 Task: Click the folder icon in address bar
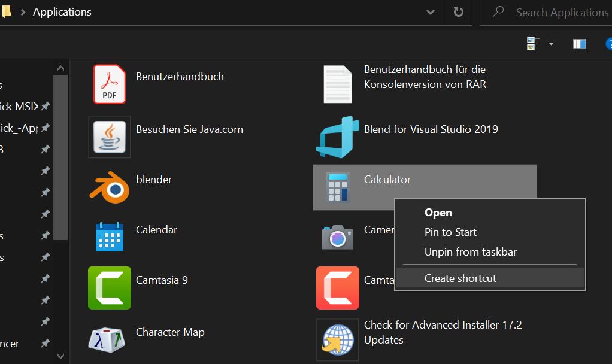tap(6, 11)
